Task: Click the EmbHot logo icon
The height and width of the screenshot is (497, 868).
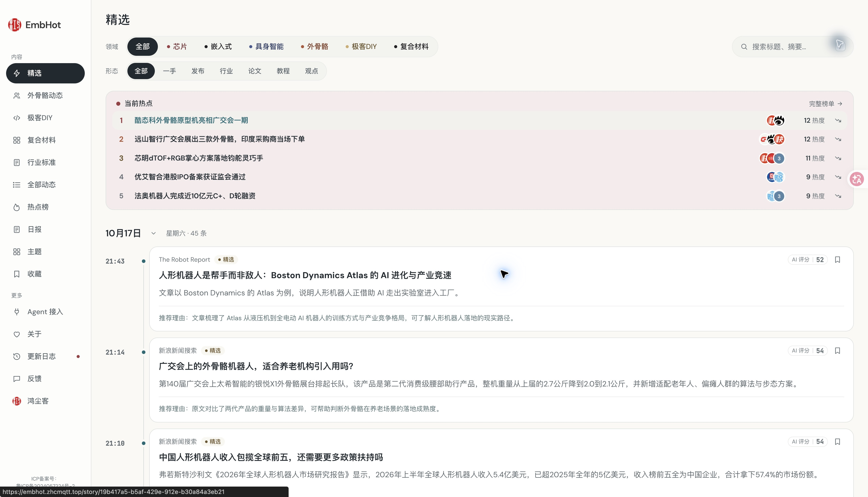Action: click(15, 25)
